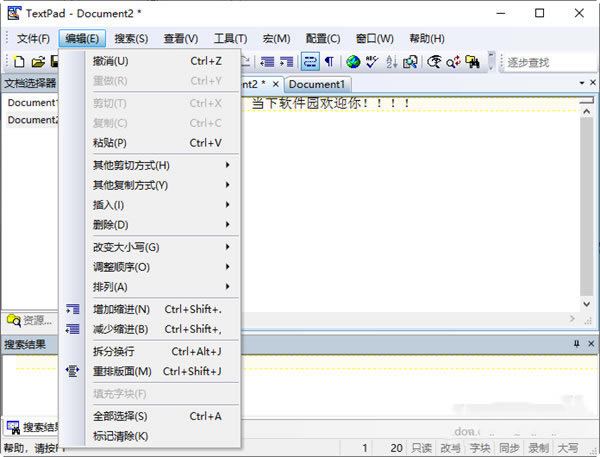Click the editor scroll down arrow
Image resolution: width=600 pixels, height=457 pixels.
(x=586, y=304)
